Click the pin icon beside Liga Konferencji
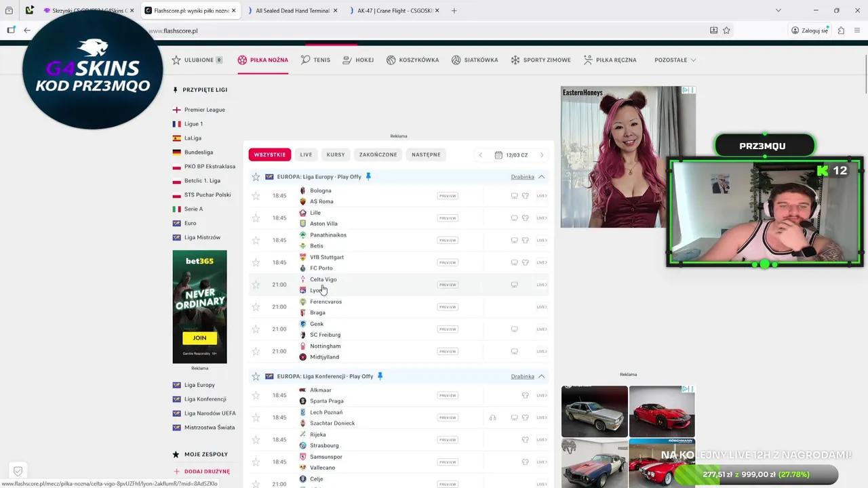 (x=380, y=376)
